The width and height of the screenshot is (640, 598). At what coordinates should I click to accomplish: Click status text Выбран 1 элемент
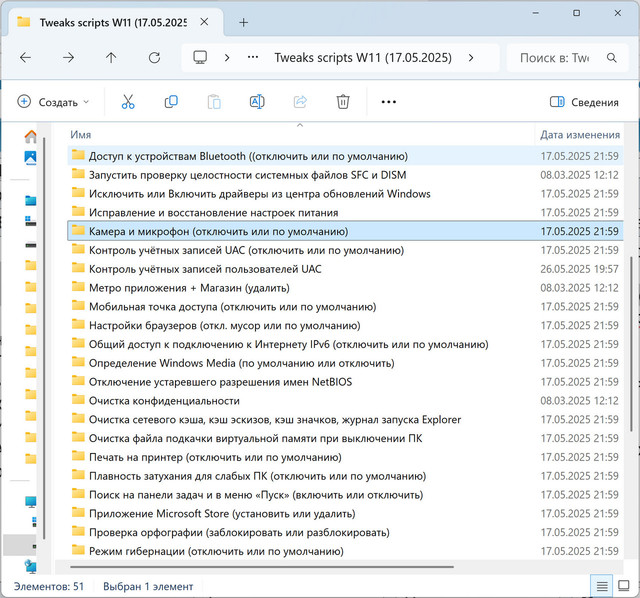coord(148,587)
